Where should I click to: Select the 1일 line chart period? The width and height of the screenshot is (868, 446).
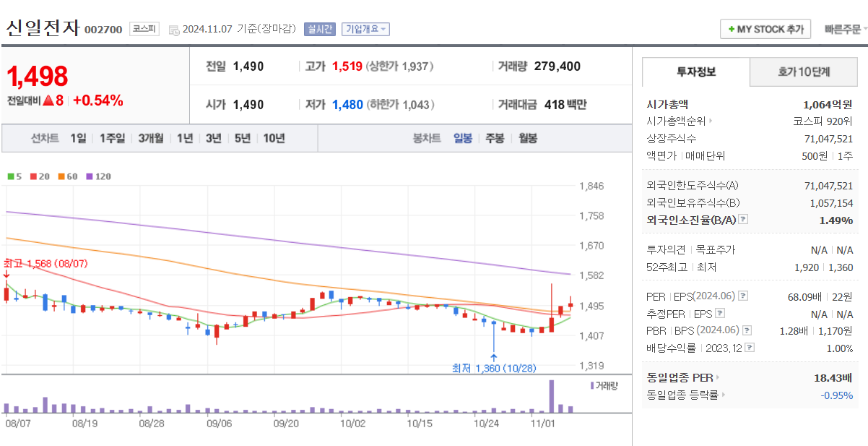pyautogui.click(x=78, y=138)
